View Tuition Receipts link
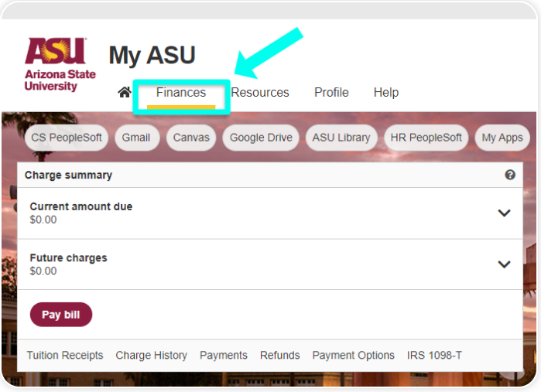The height and width of the screenshot is (392, 541). pyautogui.click(x=65, y=355)
